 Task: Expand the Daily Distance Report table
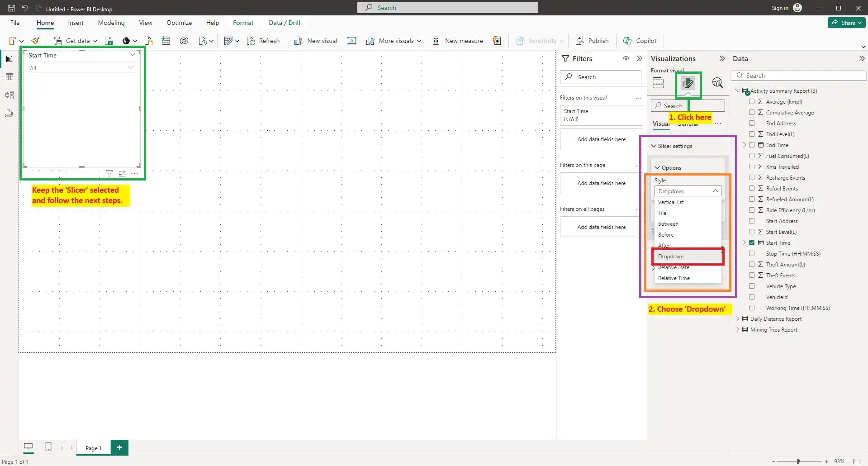(x=738, y=319)
